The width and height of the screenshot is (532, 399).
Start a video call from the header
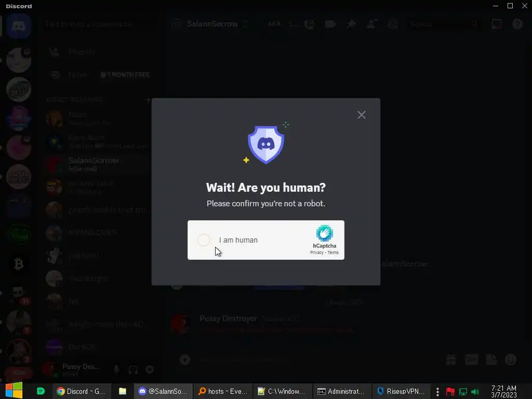coord(330,24)
